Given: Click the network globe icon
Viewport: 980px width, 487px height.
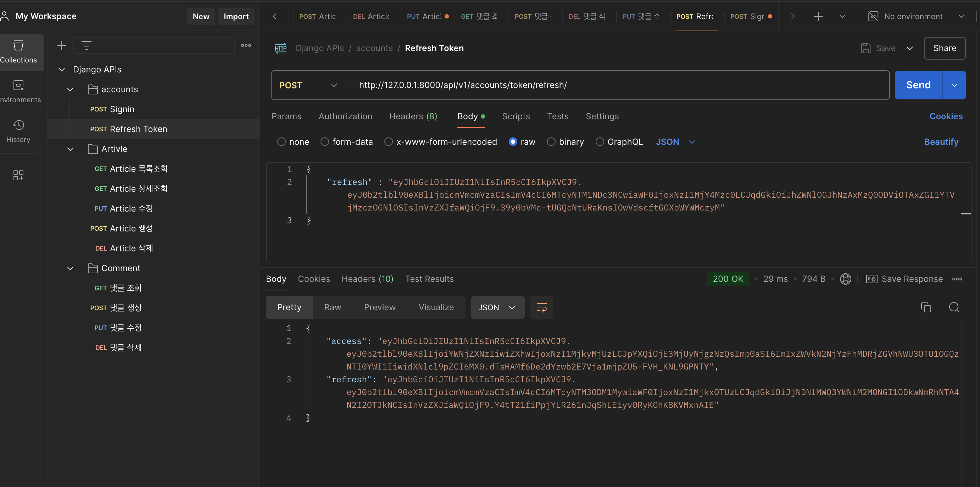Looking at the screenshot, I should 845,279.
